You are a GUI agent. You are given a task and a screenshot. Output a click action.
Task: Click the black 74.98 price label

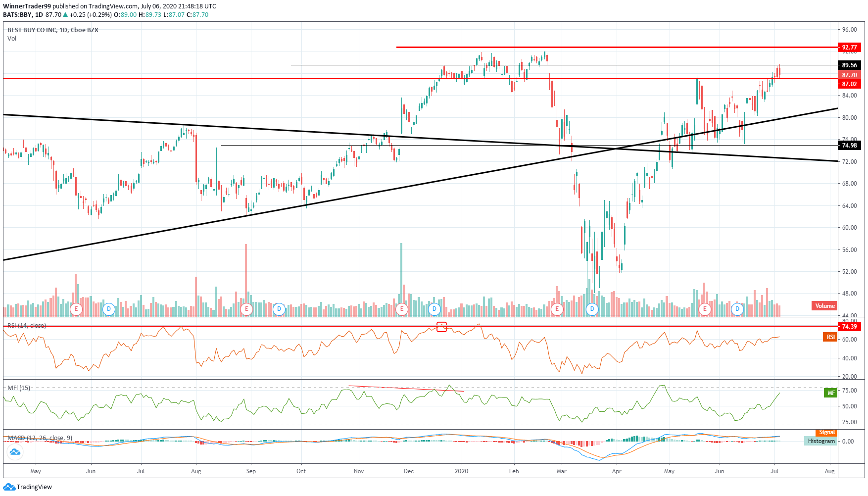pyautogui.click(x=850, y=146)
